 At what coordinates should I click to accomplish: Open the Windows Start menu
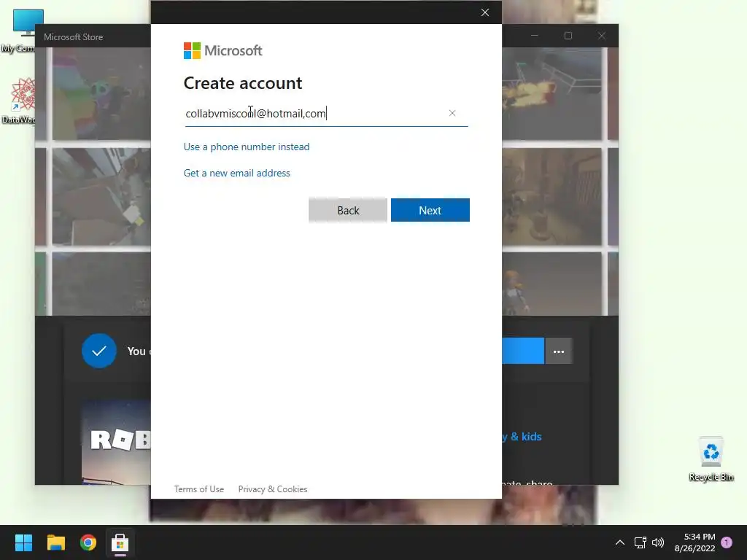[x=23, y=542]
